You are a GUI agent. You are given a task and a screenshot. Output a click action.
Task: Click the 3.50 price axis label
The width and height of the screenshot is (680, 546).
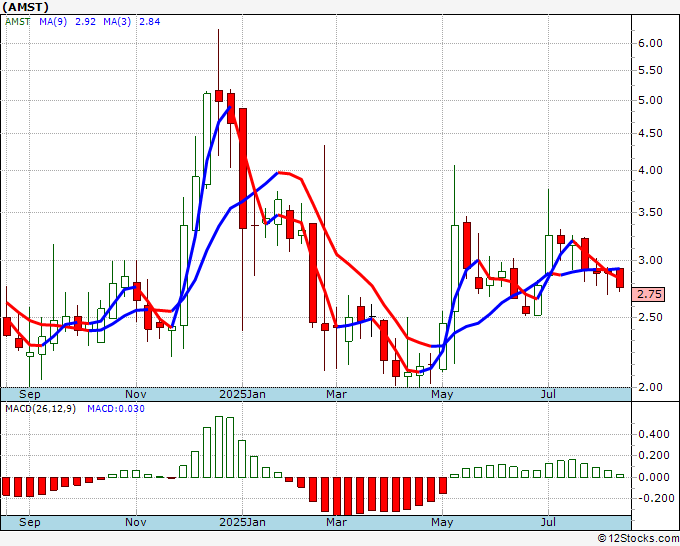coord(650,213)
